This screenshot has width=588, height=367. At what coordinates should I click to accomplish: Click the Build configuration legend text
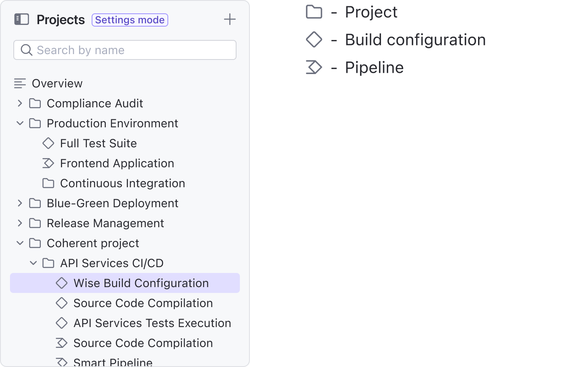click(415, 40)
